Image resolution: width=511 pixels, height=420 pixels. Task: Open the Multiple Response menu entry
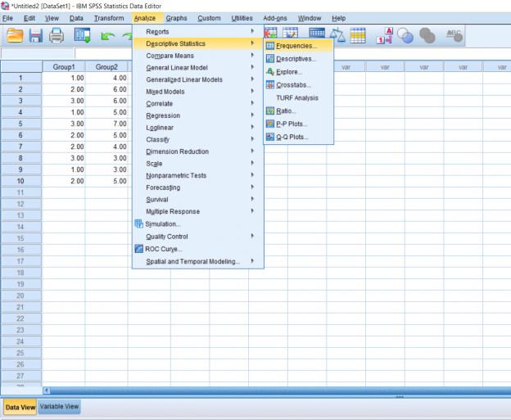198,211
